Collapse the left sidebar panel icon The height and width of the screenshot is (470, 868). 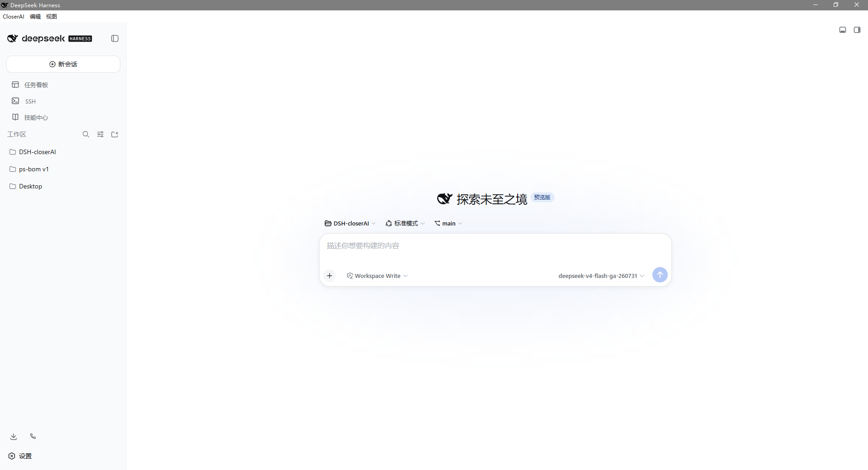click(115, 38)
